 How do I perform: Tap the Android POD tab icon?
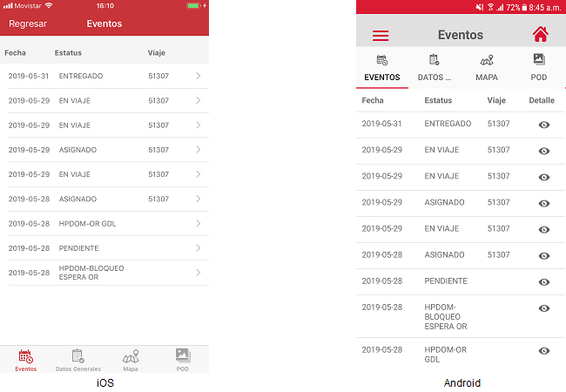[x=539, y=60]
